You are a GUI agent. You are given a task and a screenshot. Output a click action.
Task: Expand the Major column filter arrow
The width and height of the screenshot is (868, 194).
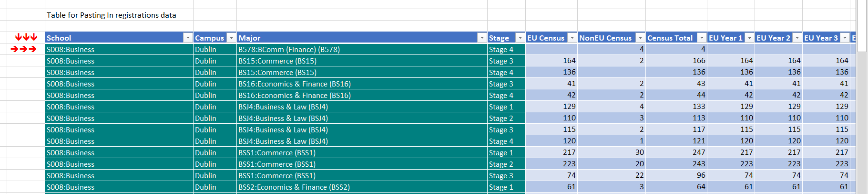[482, 38]
